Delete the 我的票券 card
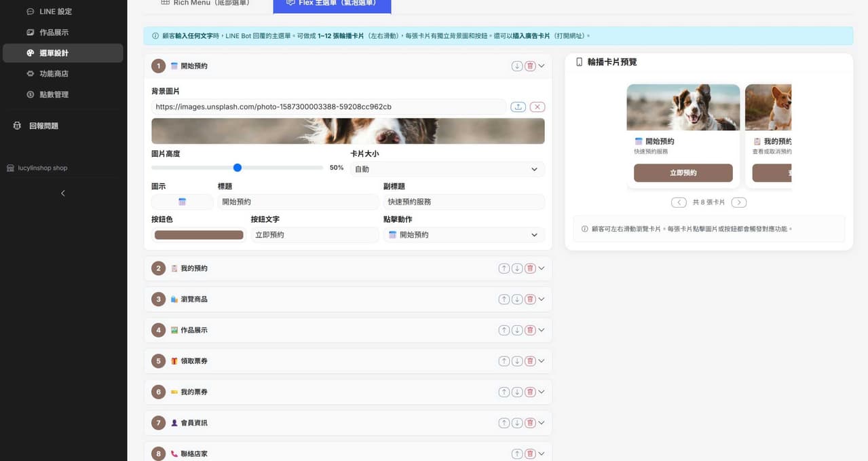The image size is (868, 461). point(530,392)
